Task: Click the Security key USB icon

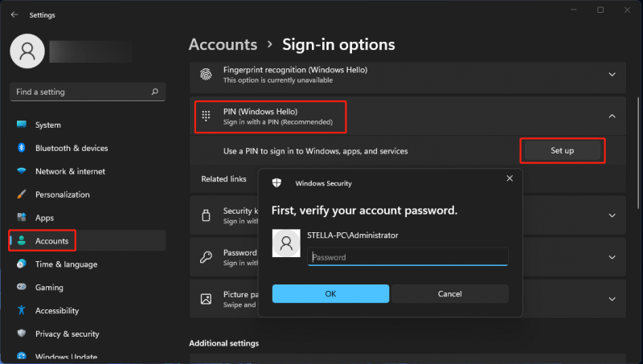Action: click(x=206, y=215)
